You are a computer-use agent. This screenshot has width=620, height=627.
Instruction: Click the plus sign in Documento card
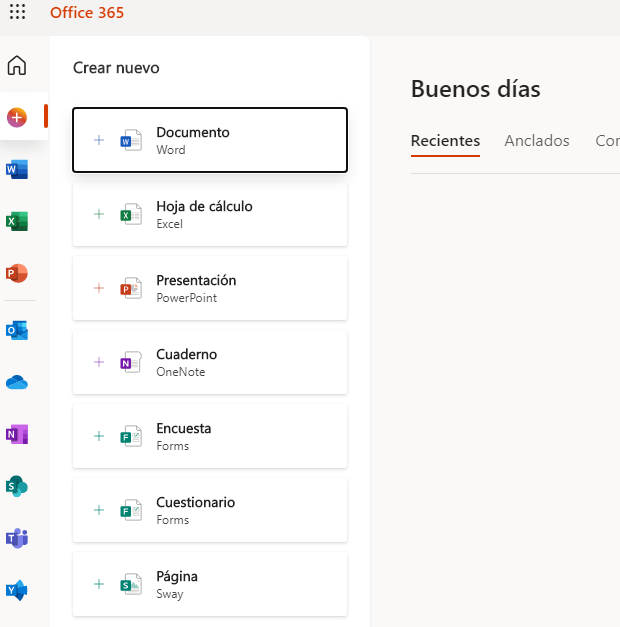coord(99,140)
